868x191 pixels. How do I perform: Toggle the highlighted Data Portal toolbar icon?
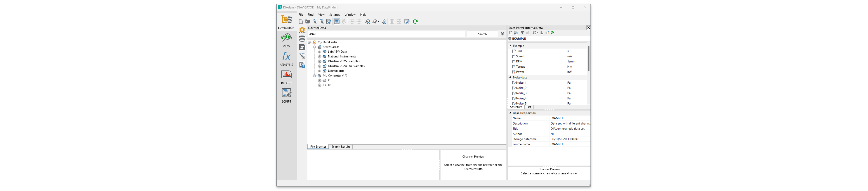[x=337, y=21]
